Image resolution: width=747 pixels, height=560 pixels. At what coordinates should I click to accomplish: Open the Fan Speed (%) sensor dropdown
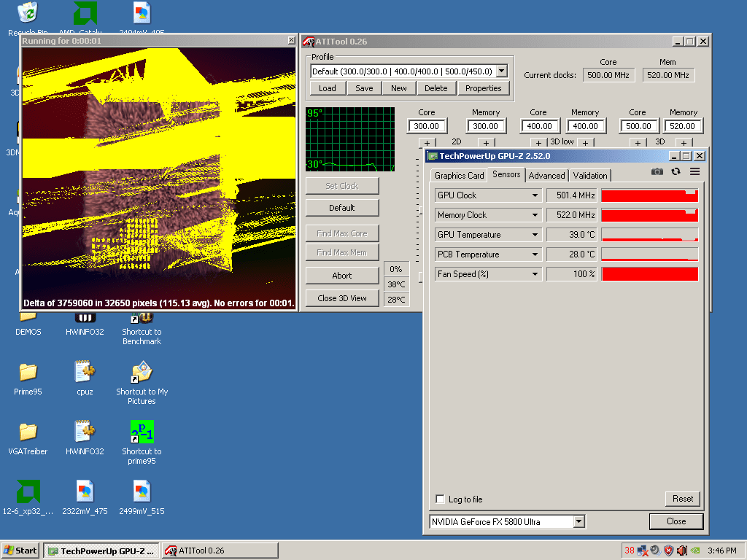coord(535,274)
